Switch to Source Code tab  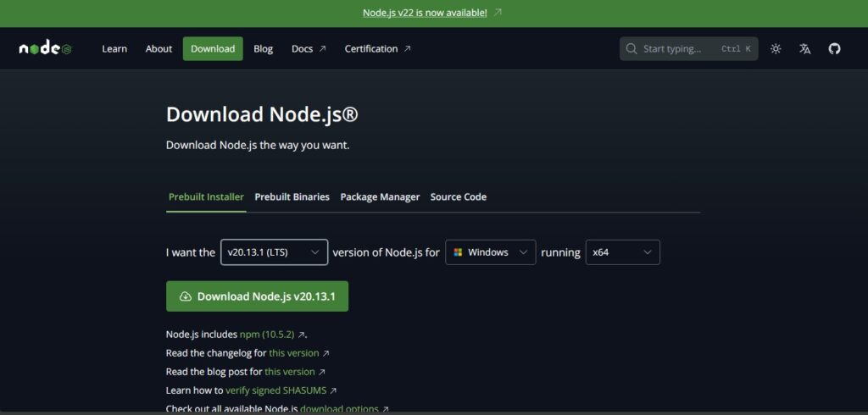click(x=459, y=197)
